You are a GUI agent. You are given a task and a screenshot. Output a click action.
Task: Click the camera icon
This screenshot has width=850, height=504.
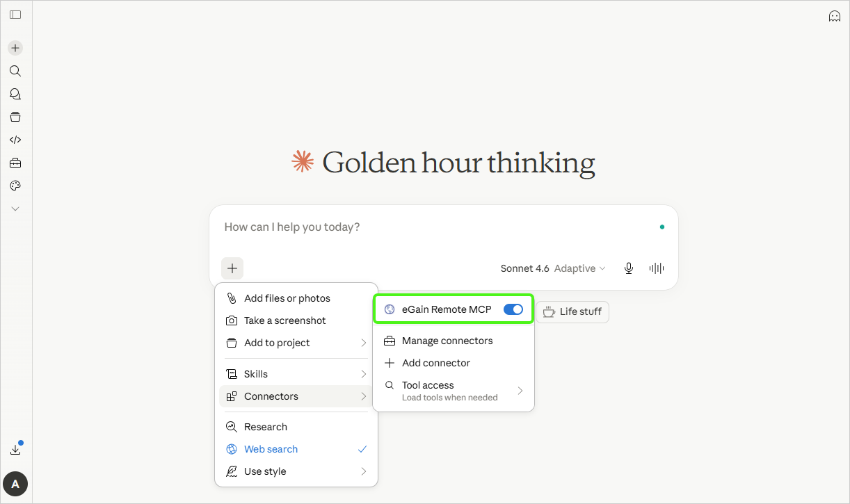(x=232, y=320)
